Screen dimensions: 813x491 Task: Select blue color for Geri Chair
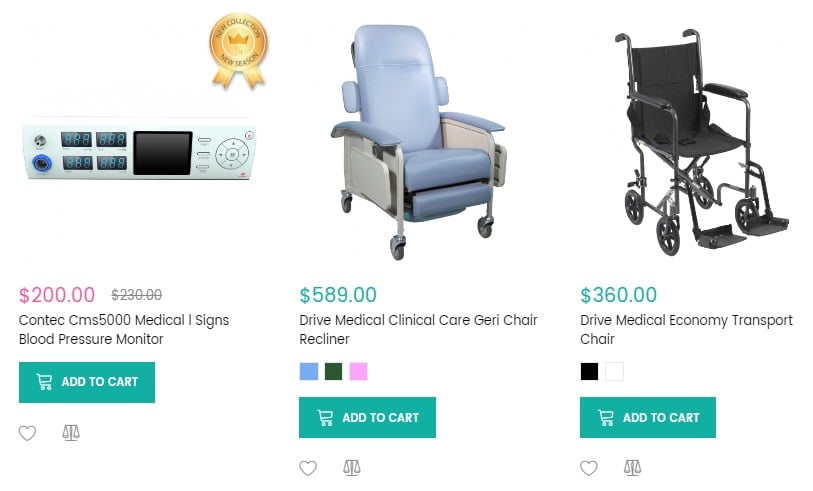pyautogui.click(x=309, y=371)
